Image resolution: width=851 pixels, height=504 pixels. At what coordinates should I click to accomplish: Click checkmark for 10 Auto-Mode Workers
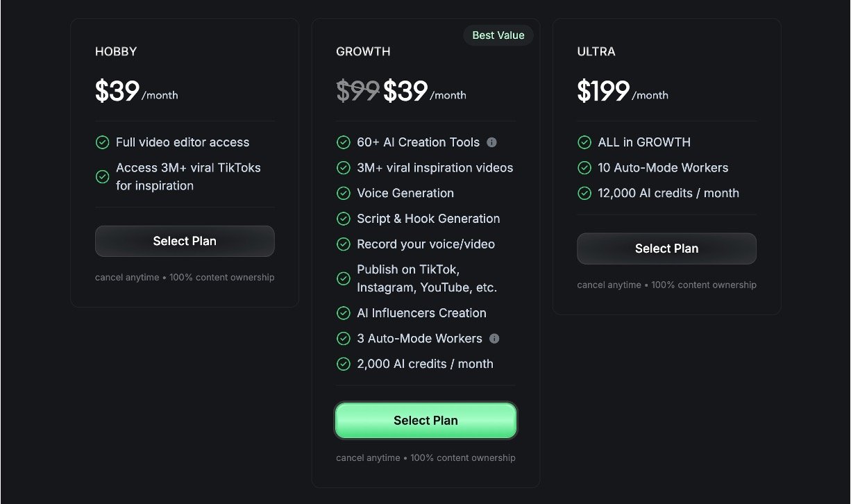(x=584, y=168)
